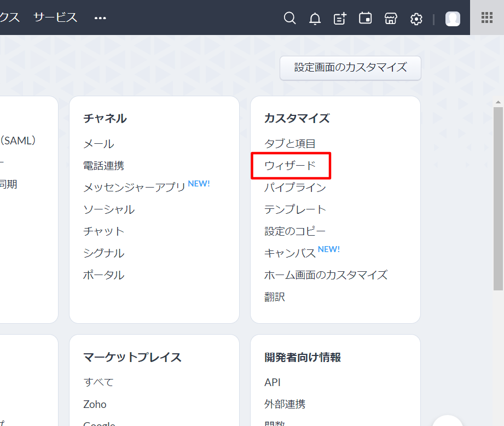The width and height of the screenshot is (504, 426).
Task: Open the サービス tab
Action: 55,17
